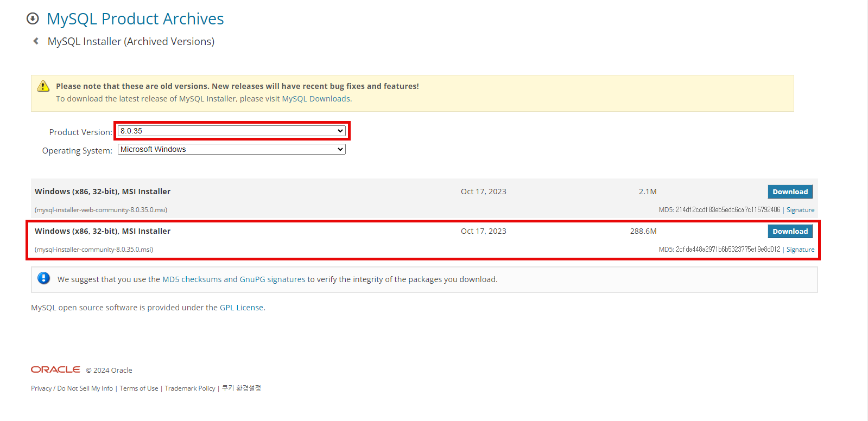This screenshot has width=868, height=421.
Task: Click the 2.1M file size
Action: 648,192
